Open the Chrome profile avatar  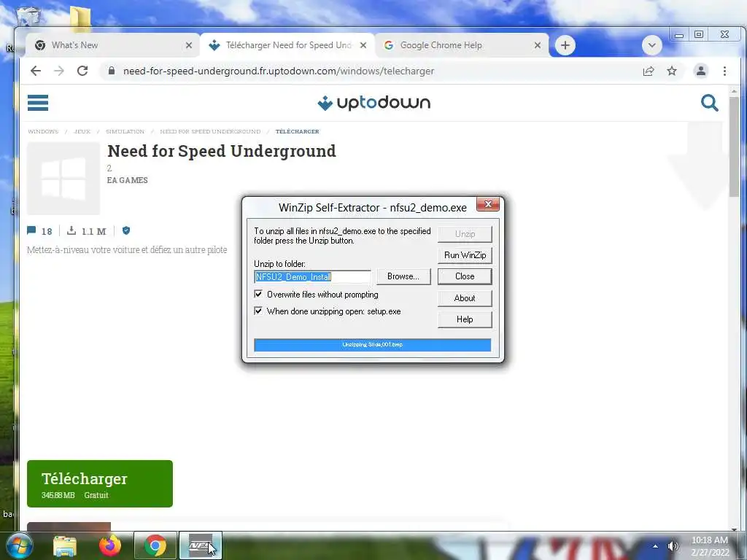click(701, 71)
